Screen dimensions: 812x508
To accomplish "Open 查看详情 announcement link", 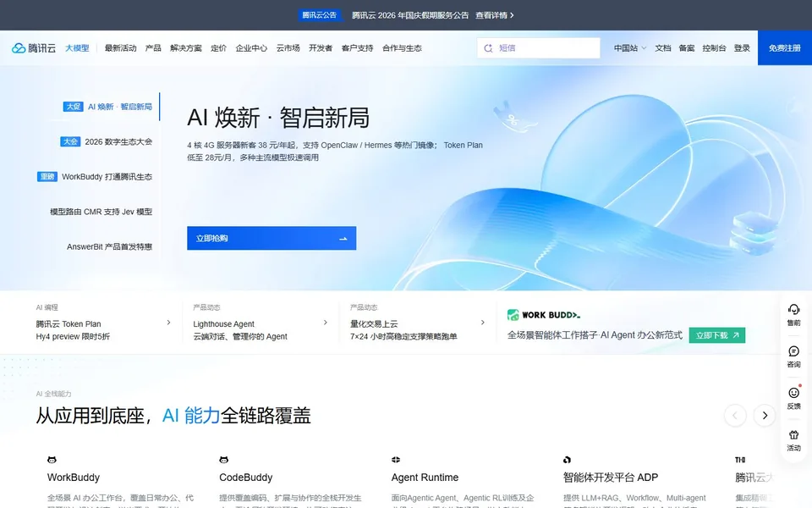I will point(495,15).
